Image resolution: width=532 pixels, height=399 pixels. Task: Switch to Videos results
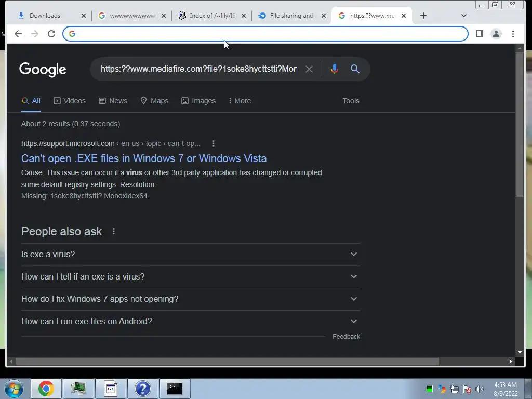point(70,101)
